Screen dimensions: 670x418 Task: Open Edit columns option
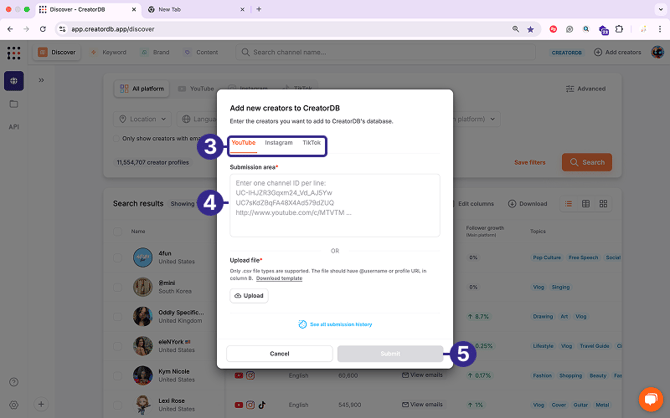coord(475,204)
